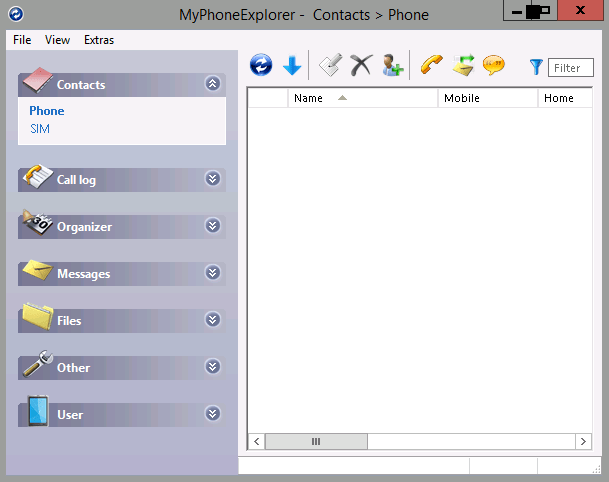Click into the Filter text field
609x482 pixels.
point(571,68)
